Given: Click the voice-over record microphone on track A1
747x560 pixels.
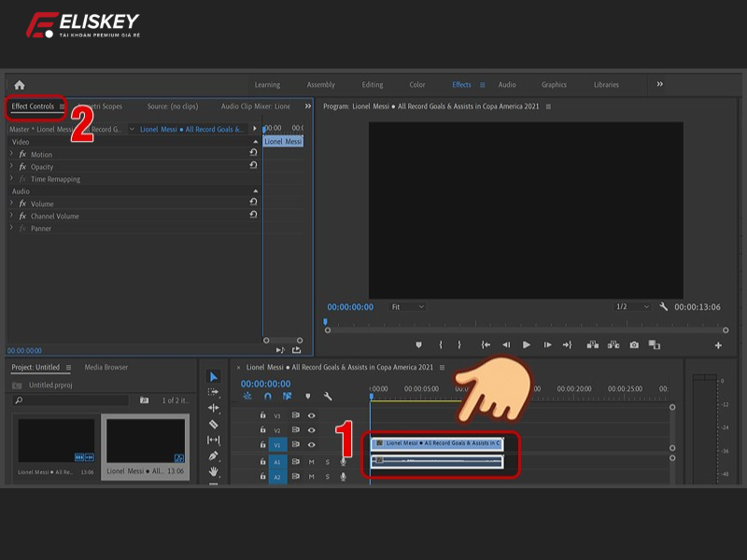Looking at the screenshot, I should [x=343, y=460].
